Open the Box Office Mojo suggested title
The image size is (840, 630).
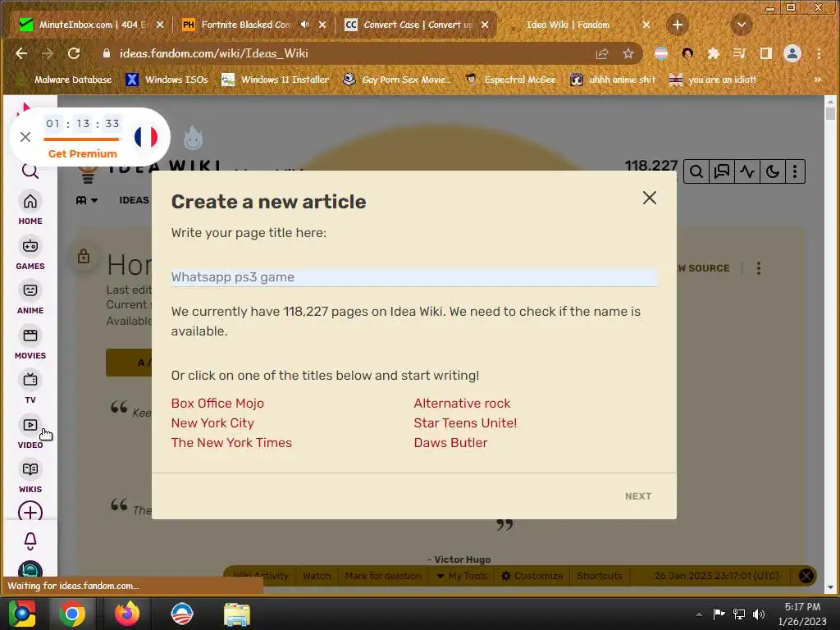(x=217, y=404)
